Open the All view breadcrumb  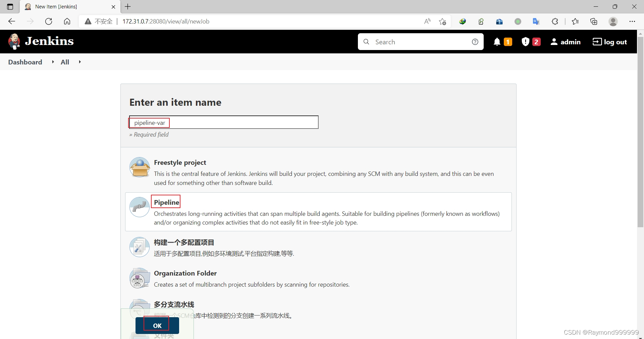(x=65, y=62)
